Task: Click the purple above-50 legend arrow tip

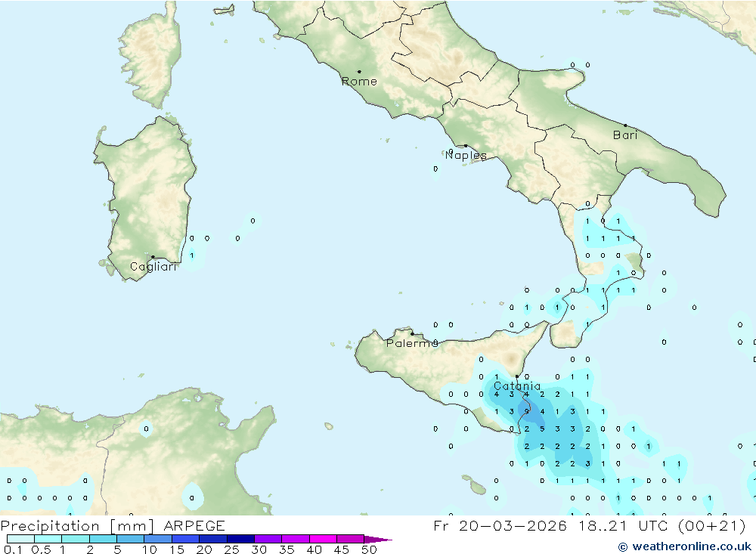Action: [378, 540]
